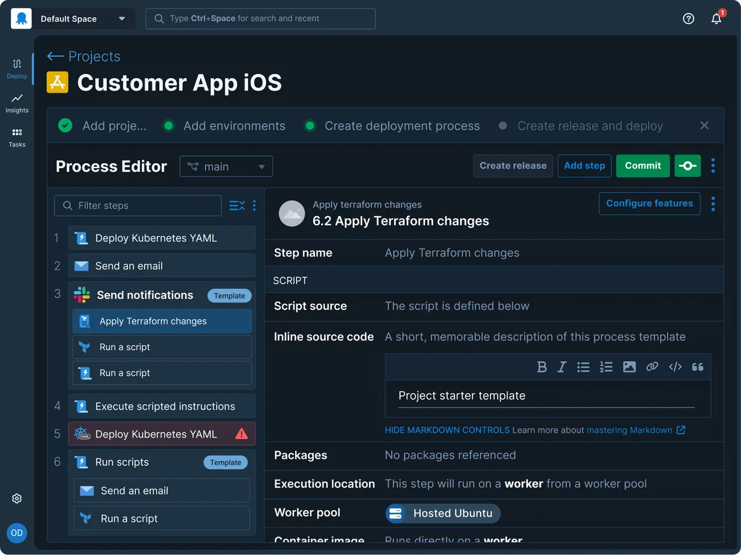
Task: Select step 5 Deploy Kubernetes YAML
Action: 162,434
